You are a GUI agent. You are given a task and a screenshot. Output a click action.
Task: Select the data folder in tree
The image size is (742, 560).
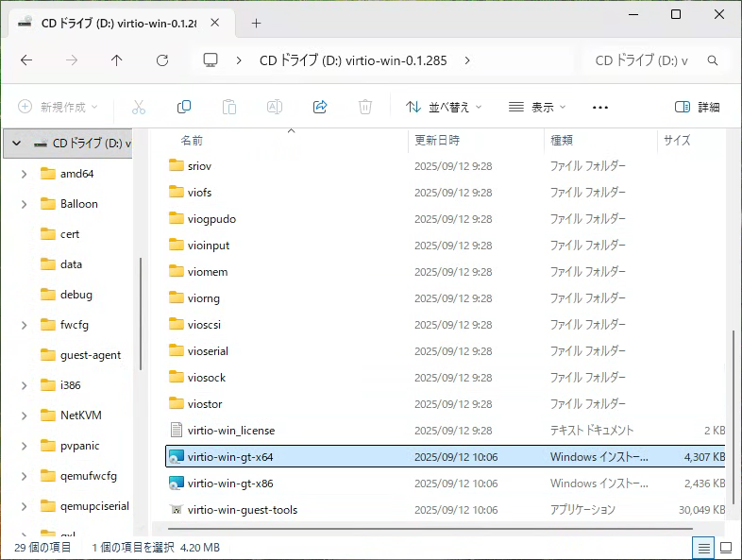click(x=71, y=264)
